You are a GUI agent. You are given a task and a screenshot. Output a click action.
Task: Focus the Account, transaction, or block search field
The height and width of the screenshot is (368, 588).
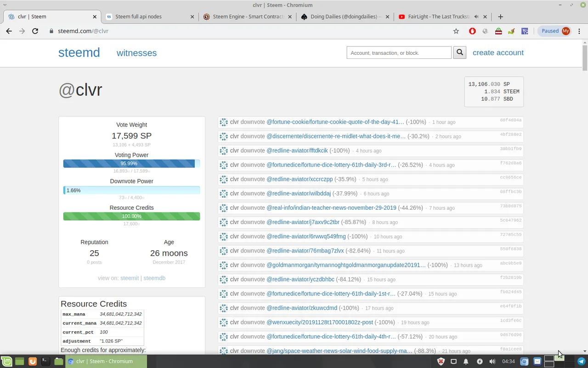pos(399,52)
